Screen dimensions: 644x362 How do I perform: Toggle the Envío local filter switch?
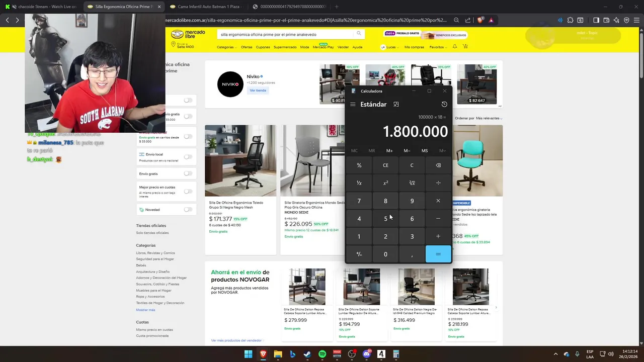tap(188, 156)
